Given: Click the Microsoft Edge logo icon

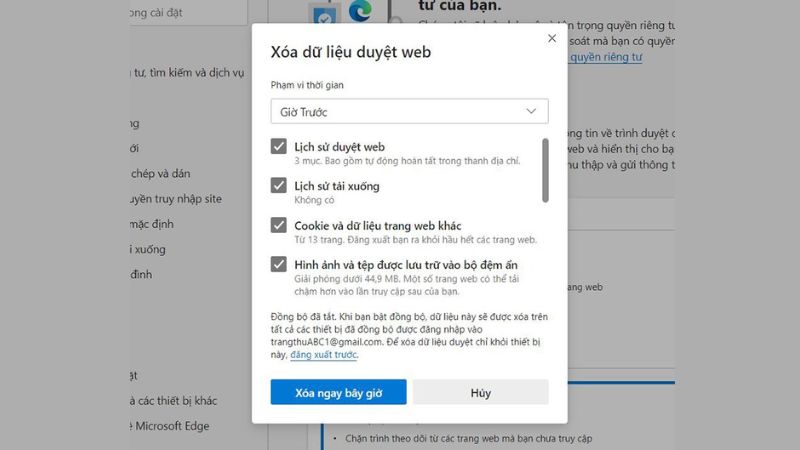Looking at the screenshot, I should pyautogui.click(x=360, y=11).
